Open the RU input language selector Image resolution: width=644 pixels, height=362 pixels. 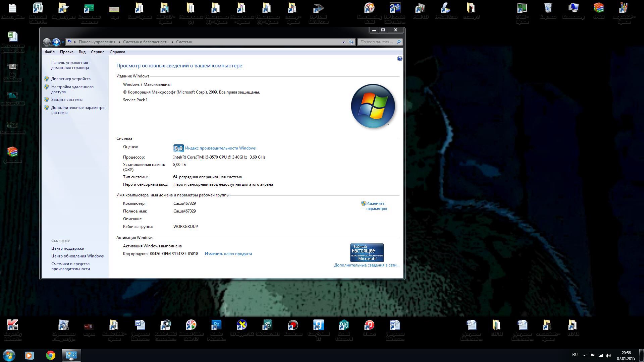(575, 355)
